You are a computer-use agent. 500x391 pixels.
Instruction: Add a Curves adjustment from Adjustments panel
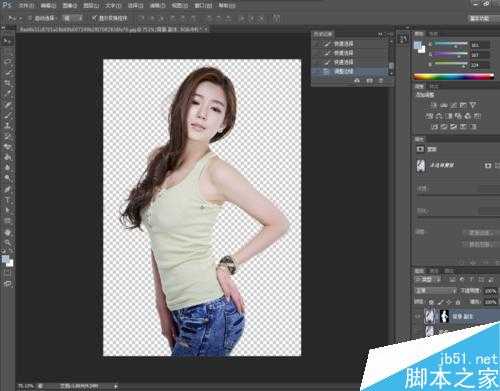(453, 105)
